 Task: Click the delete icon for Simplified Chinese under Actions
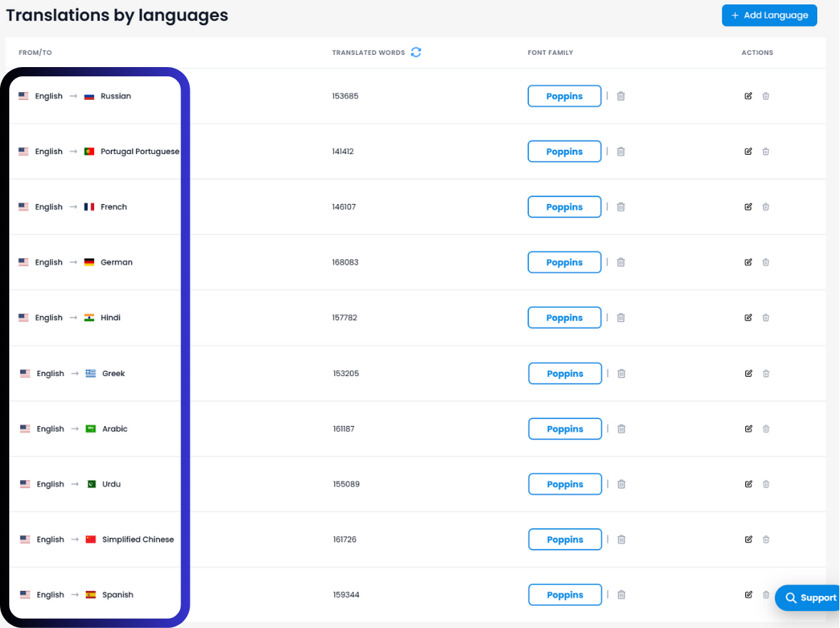[766, 540]
